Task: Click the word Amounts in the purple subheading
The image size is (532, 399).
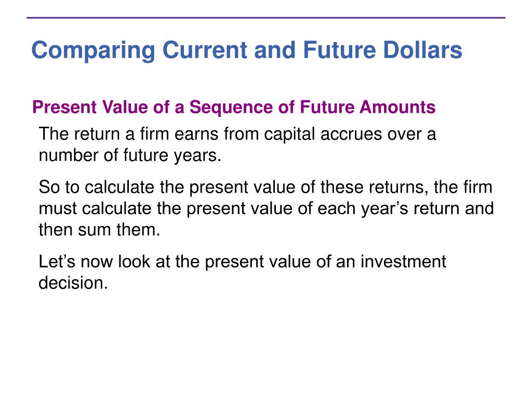Action: [x=397, y=107]
